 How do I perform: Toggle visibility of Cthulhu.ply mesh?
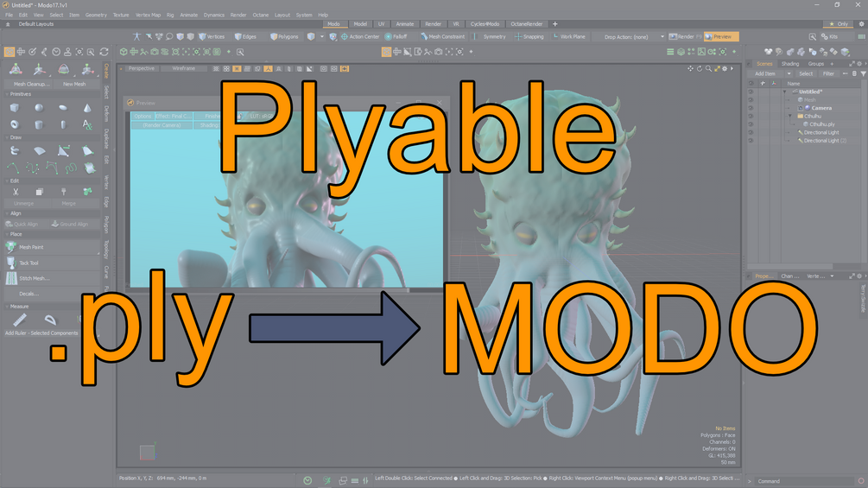(751, 124)
